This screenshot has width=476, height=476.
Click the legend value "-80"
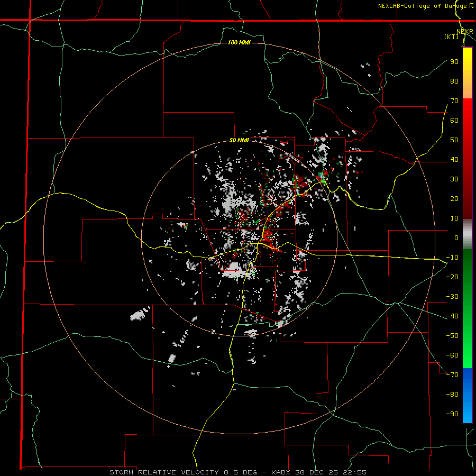[x=452, y=395]
